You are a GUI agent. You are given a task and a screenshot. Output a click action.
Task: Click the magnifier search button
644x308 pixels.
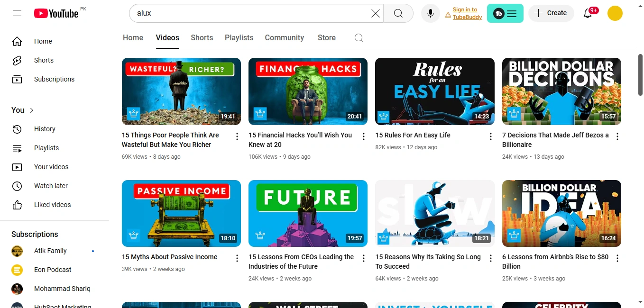(398, 13)
